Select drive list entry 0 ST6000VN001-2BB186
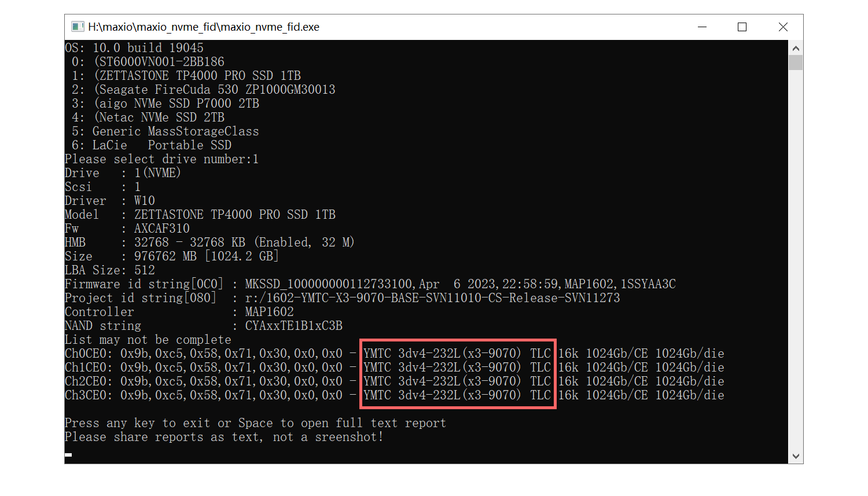Viewport: 868px width, 496px height. point(148,62)
